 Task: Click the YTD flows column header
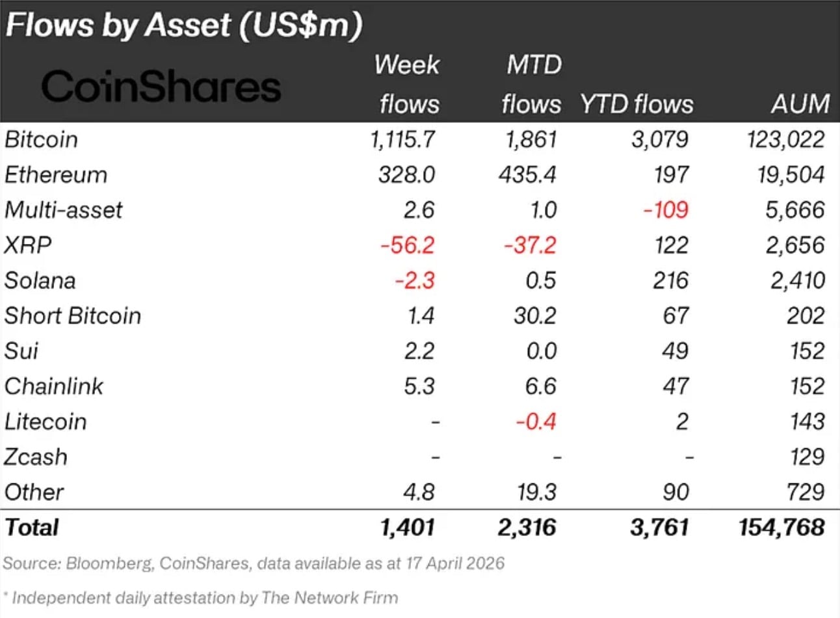(x=637, y=104)
